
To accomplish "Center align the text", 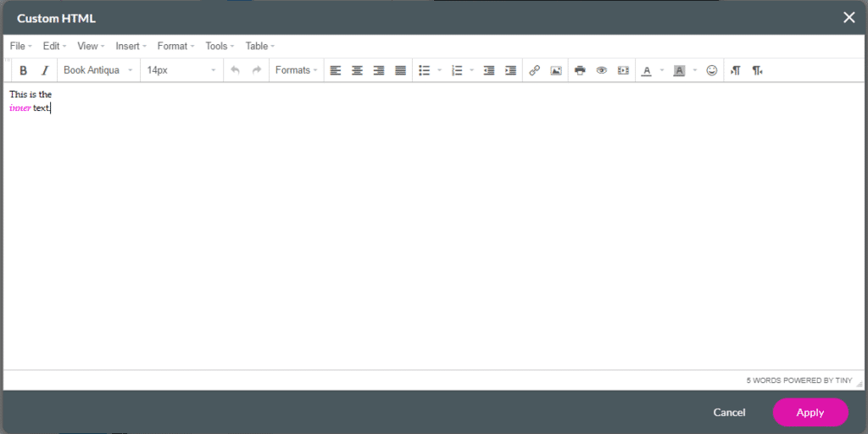I will [x=357, y=70].
